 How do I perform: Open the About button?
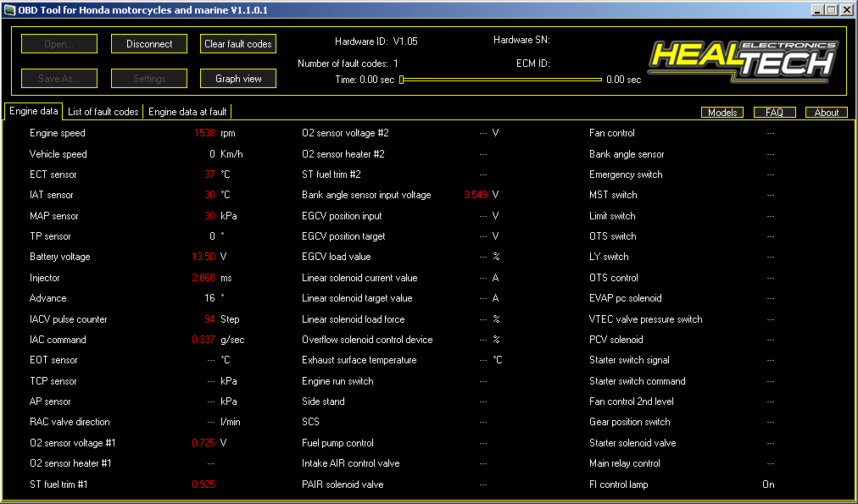826,113
